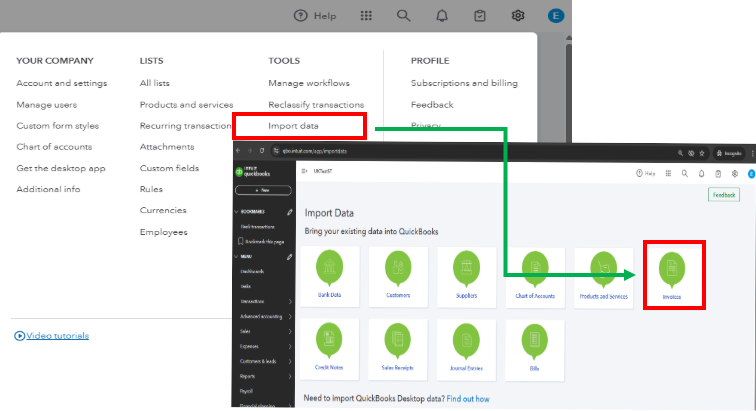Click the pencil edit icon beside MENU
This screenshot has width=756, height=411.
click(290, 257)
